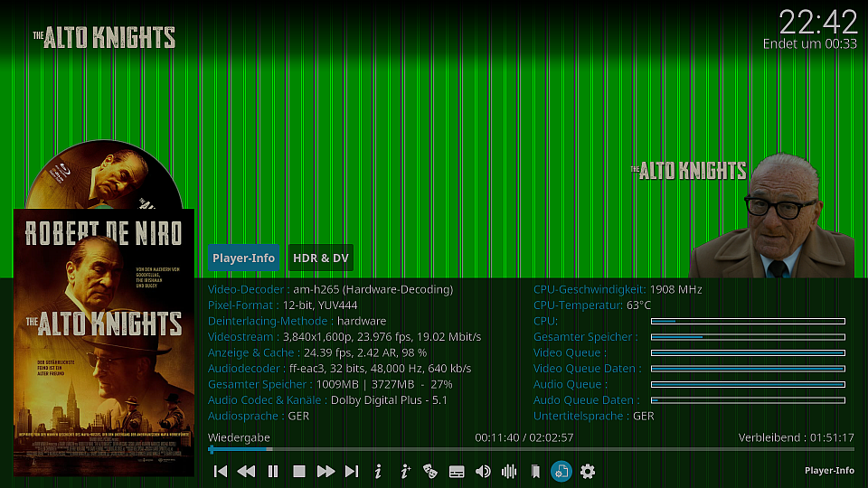The height and width of the screenshot is (488, 868).
Task: Skip to the next item
Action: tap(352, 472)
